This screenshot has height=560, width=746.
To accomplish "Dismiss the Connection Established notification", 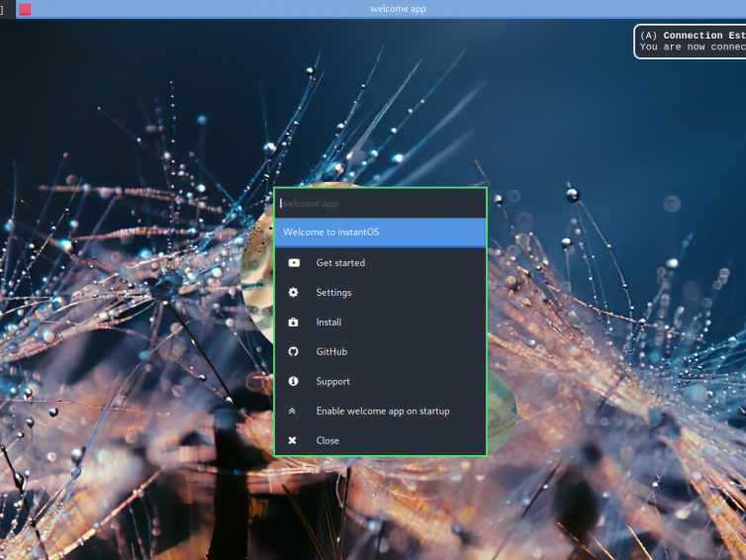I will [x=691, y=41].
